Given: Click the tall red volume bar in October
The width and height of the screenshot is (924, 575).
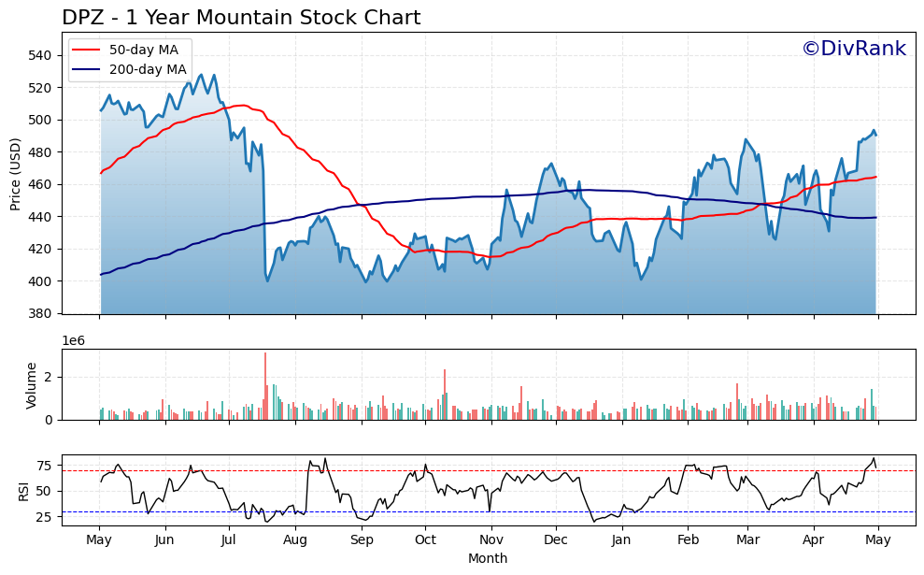Looking at the screenshot, I should [x=445, y=395].
